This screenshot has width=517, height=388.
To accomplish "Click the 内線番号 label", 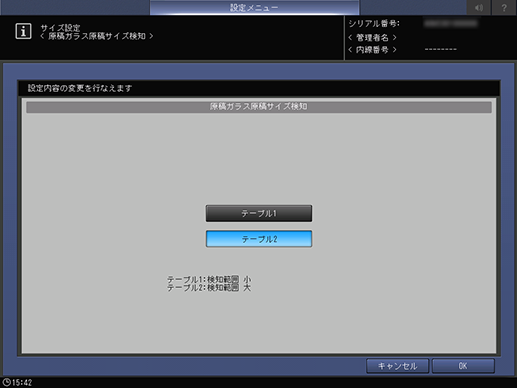I will 372,50.
